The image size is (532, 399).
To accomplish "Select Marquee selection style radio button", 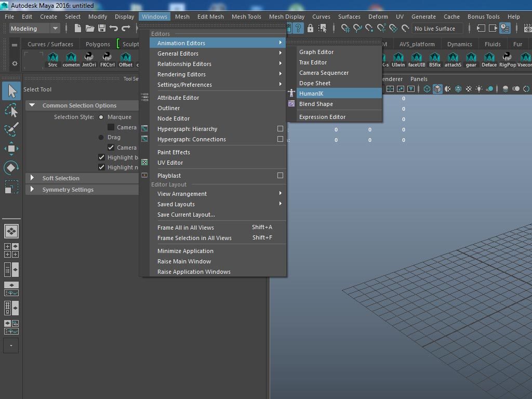I will coord(101,117).
